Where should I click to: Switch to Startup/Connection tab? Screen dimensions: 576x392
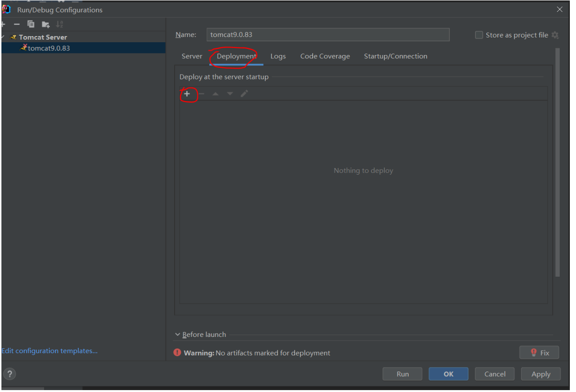pos(396,56)
